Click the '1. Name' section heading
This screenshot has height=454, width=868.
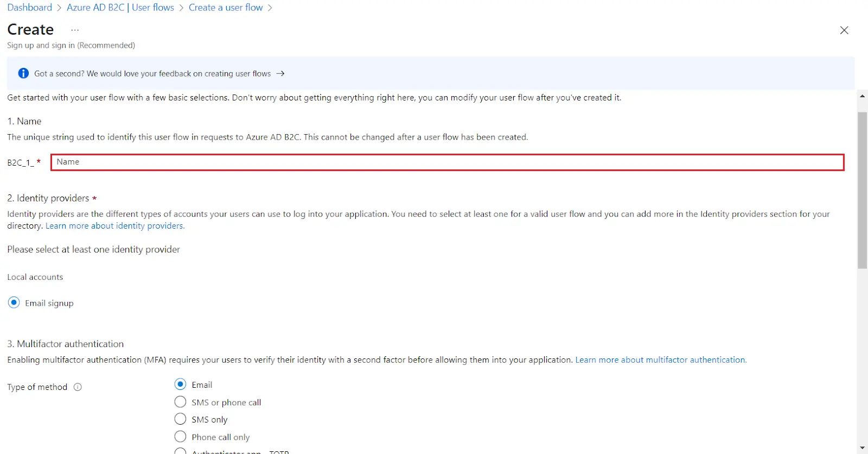24,121
